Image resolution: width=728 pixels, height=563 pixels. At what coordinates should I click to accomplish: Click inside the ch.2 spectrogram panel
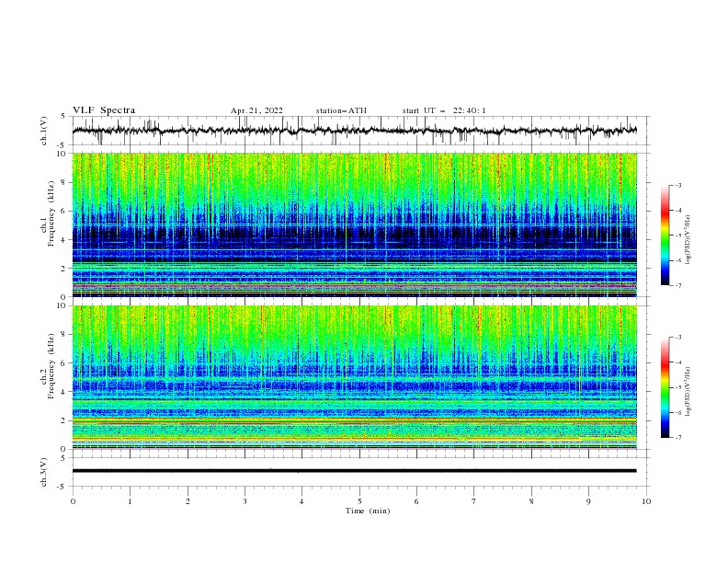click(355, 377)
